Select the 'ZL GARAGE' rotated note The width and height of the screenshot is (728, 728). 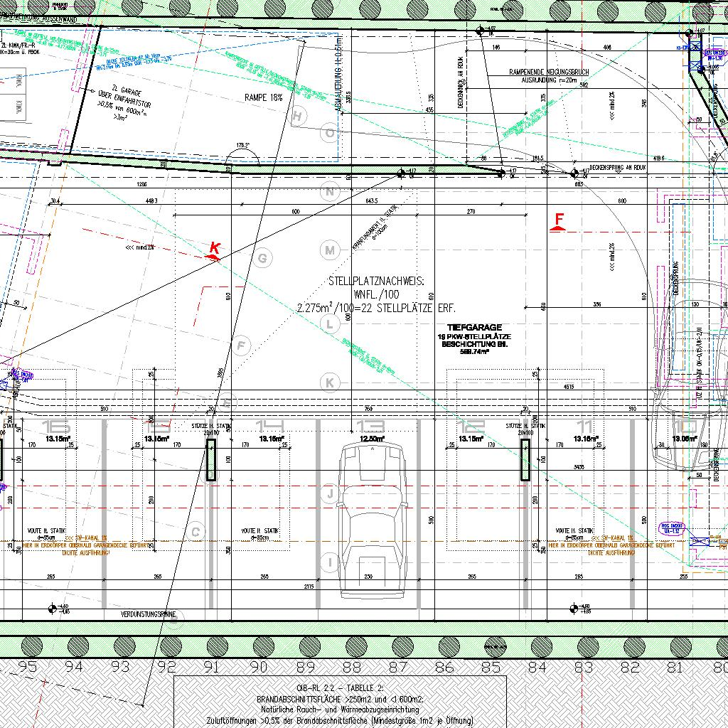tap(127, 90)
